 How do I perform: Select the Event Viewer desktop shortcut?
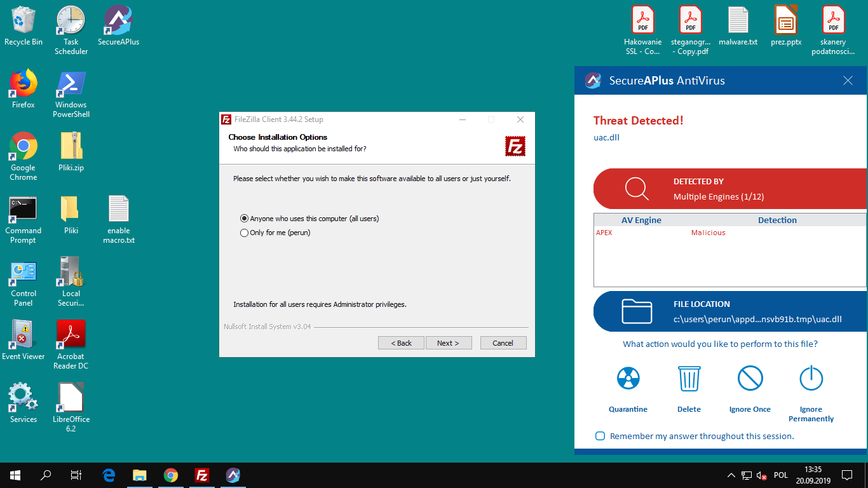tap(24, 341)
